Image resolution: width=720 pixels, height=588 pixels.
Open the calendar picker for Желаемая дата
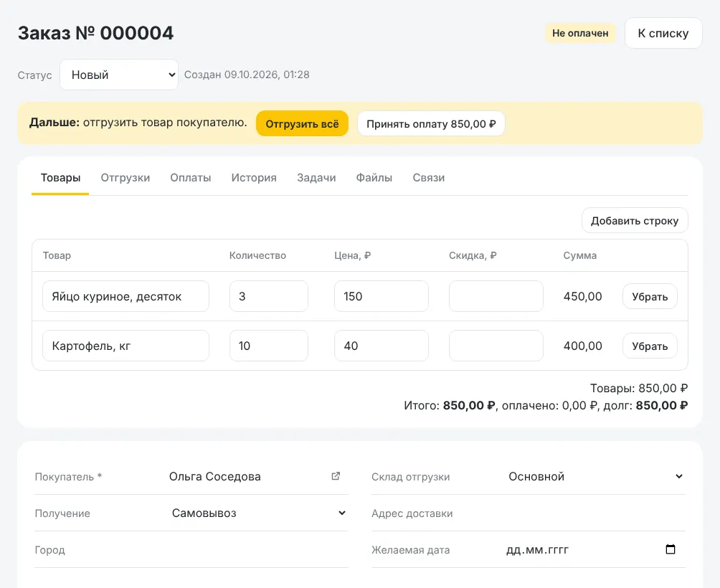[x=671, y=549]
